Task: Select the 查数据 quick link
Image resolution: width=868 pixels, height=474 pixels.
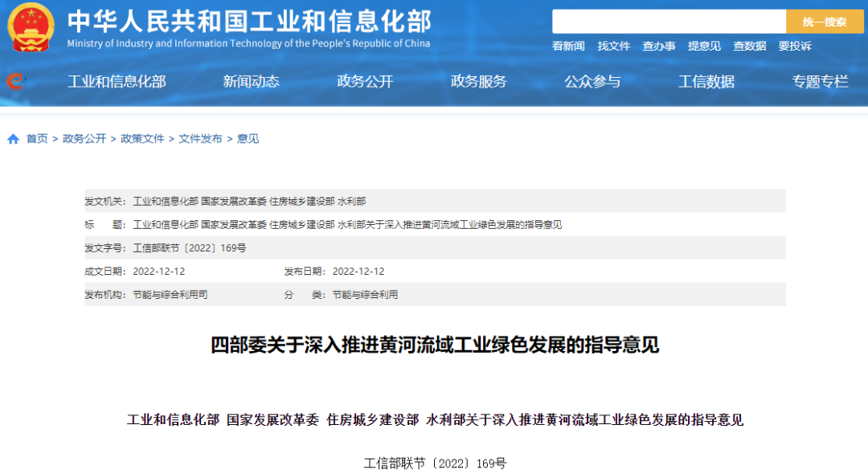Action: pos(749,47)
